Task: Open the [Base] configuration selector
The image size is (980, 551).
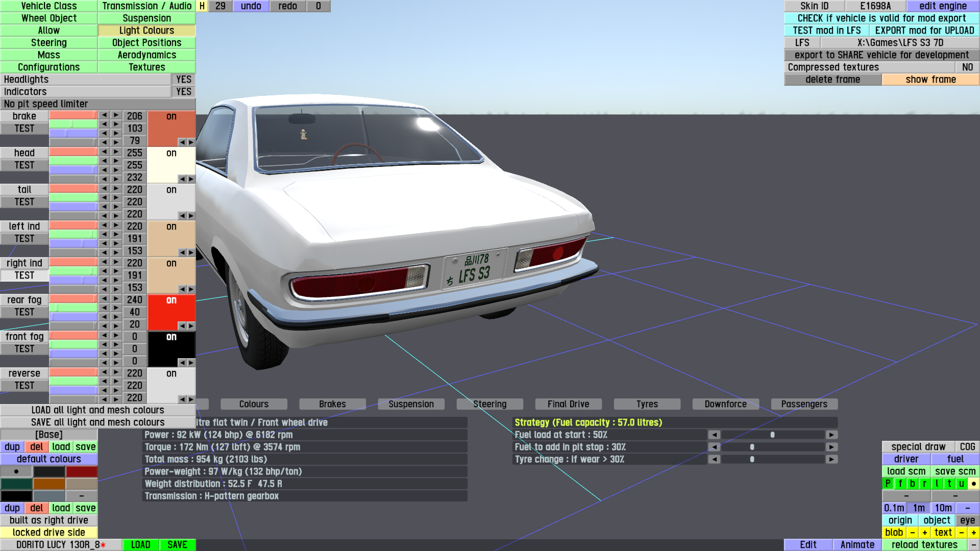Action: pyautogui.click(x=49, y=435)
